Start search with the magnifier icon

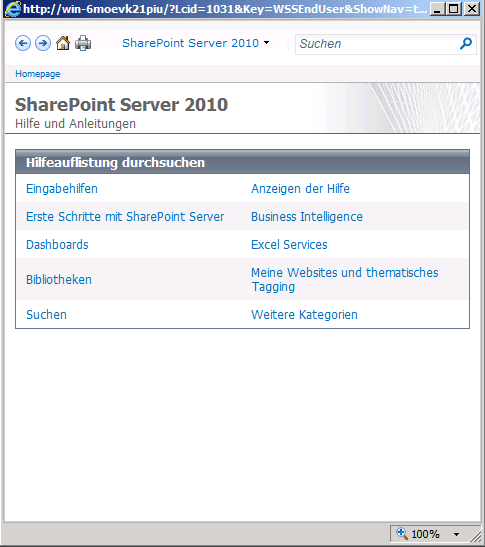[466, 44]
